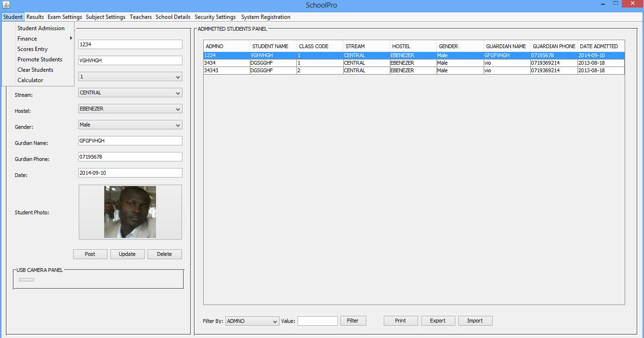This screenshot has height=338, width=644.
Task: Click the Gurdian Name field
Action: (130, 141)
